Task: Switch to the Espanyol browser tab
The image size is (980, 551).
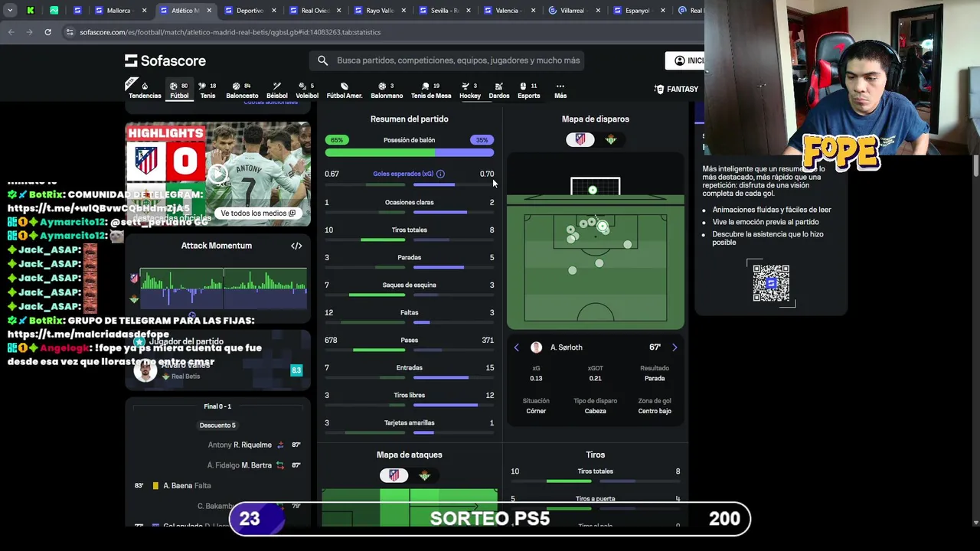Action: click(639, 11)
